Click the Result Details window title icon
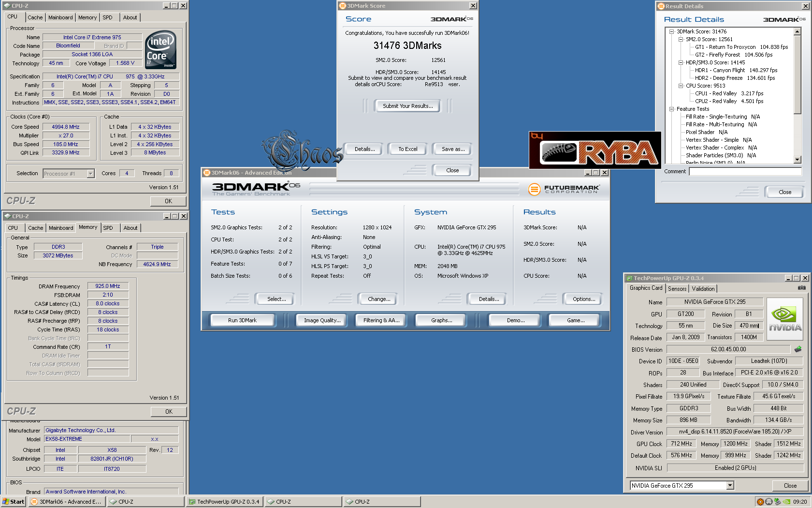812x508 pixels. tap(661, 6)
